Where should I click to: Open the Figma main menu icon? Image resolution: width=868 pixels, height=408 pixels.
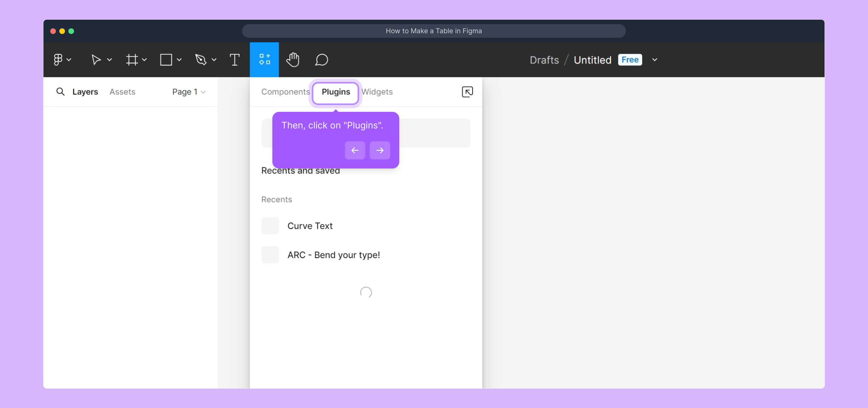[x=58, y=60]
